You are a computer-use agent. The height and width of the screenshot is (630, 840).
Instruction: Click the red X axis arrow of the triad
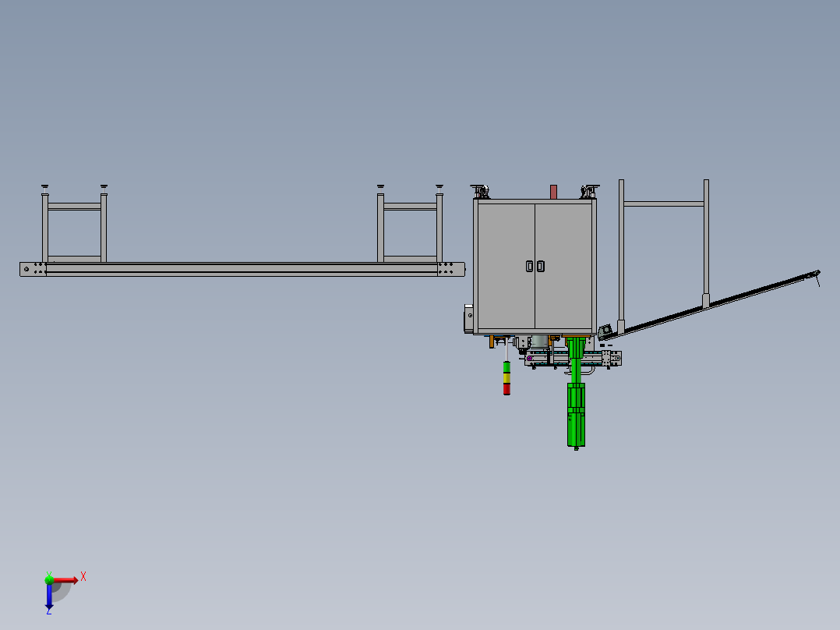(65, 580)
